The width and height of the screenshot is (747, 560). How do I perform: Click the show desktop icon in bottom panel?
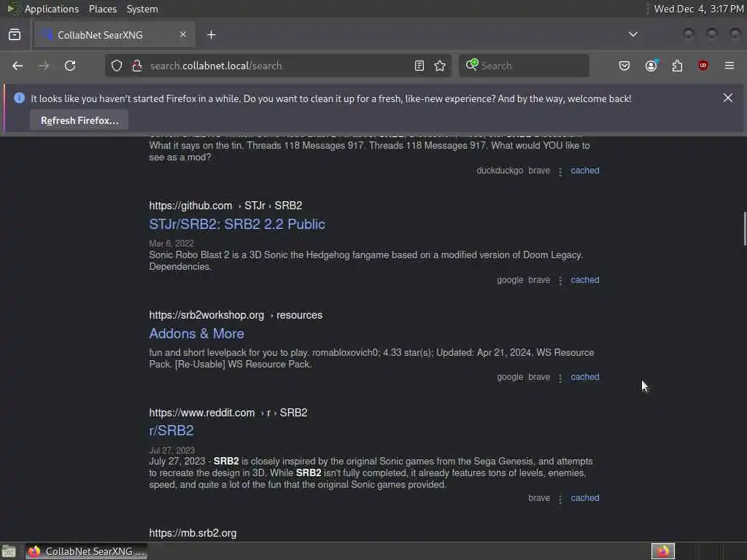tap(9, 551)
